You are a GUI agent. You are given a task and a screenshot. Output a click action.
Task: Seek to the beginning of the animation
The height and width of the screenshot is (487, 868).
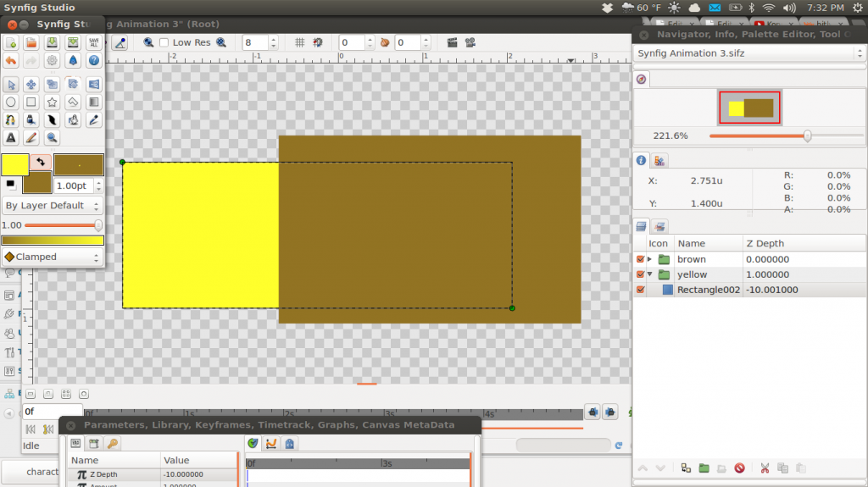click(x=31, y=429)
